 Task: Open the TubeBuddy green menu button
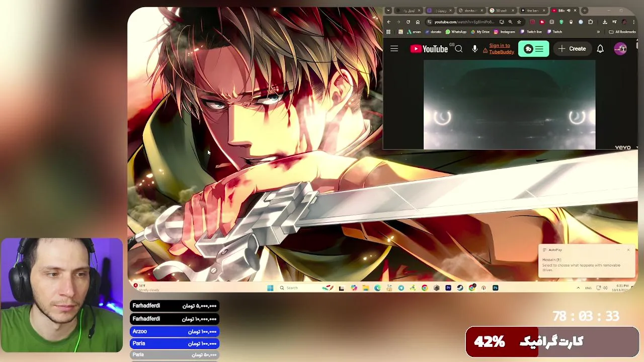[x=533, y=49]
